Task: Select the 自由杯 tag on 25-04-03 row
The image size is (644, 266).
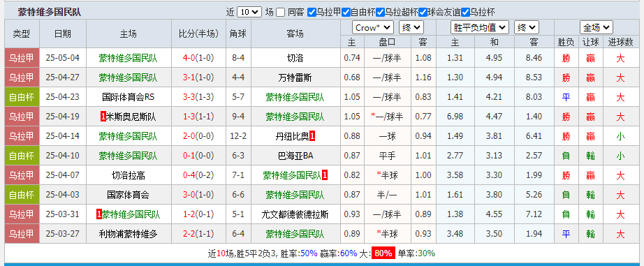Action: (22, 195)
